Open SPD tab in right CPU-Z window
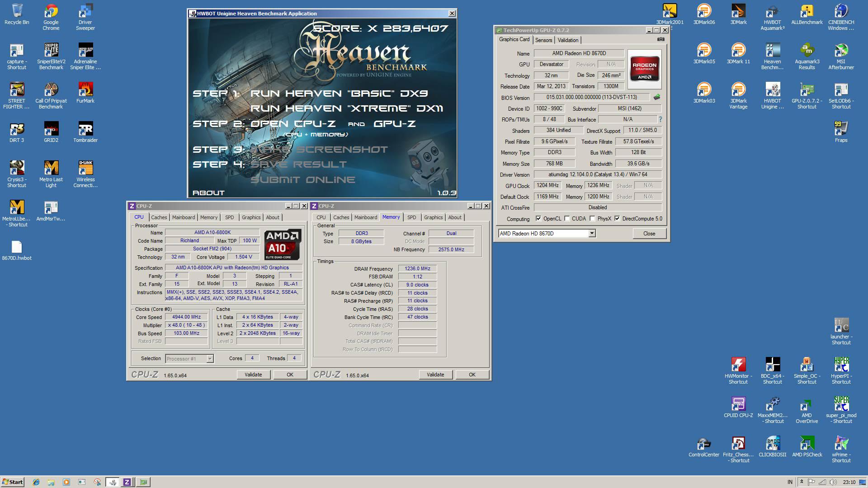 (x=411, y=217)
